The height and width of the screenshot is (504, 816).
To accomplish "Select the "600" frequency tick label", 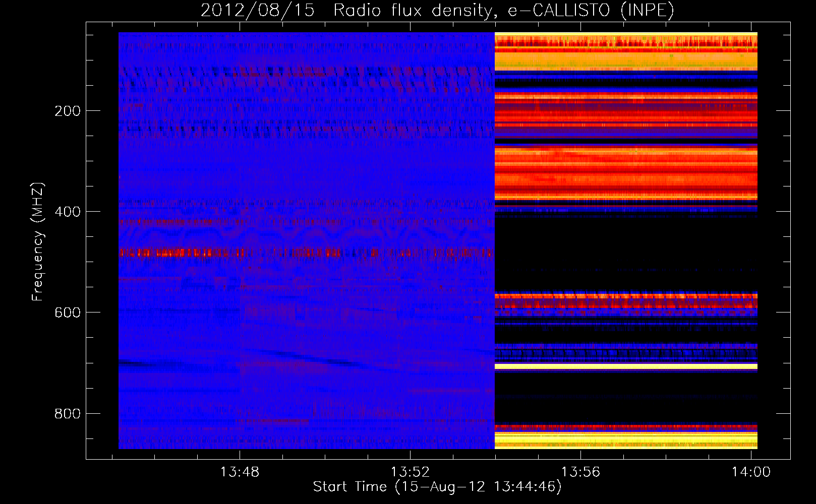I will click(x=68, y=312).
